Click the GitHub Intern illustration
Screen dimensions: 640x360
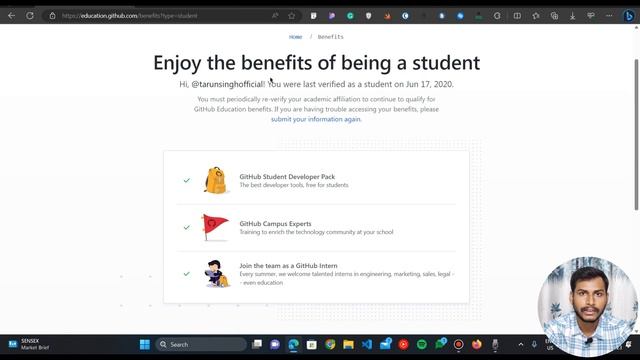point(217,274)
